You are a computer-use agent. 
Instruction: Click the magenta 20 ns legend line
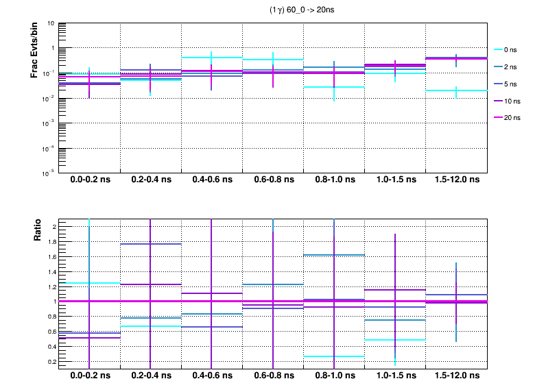[499, 117]
